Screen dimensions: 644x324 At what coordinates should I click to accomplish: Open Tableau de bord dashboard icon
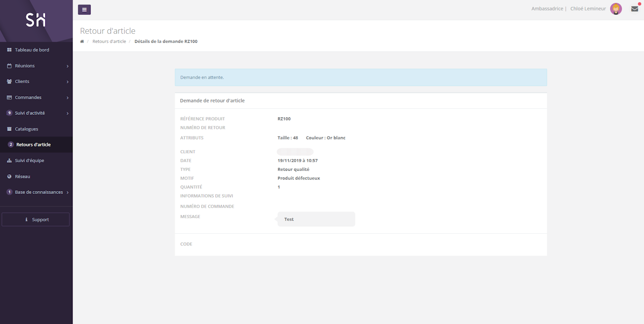(x=9, y=50)
